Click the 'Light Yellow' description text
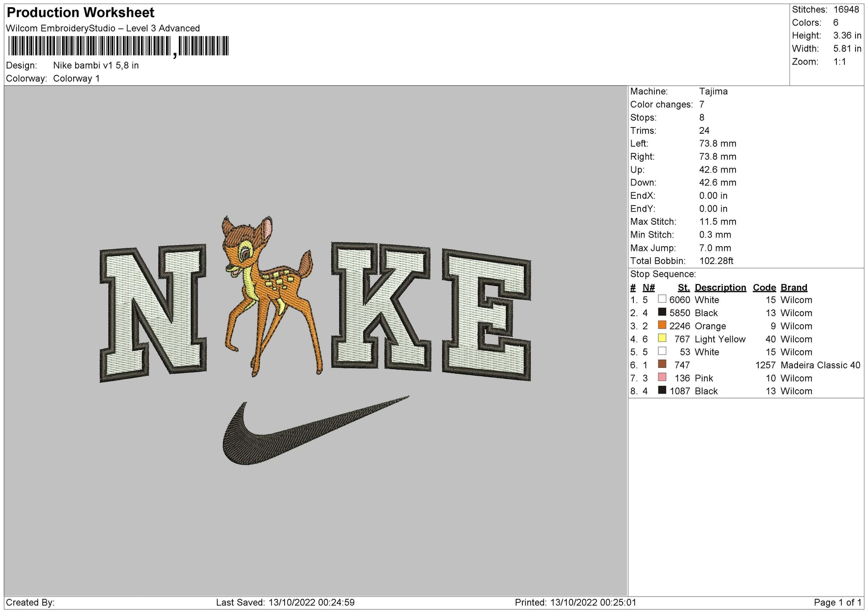The width and height of the screenshot is (868, 613). 720,339
